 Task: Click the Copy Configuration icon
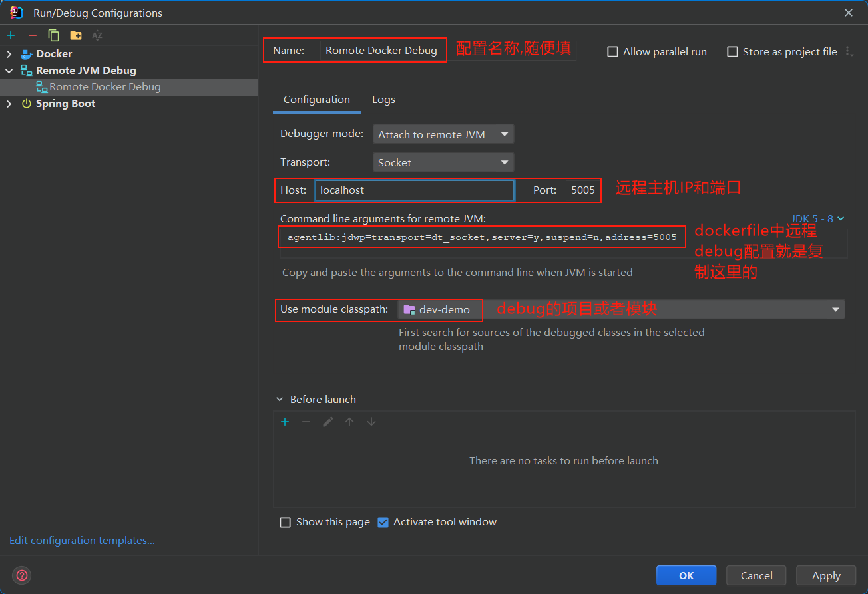click(54, 35)
